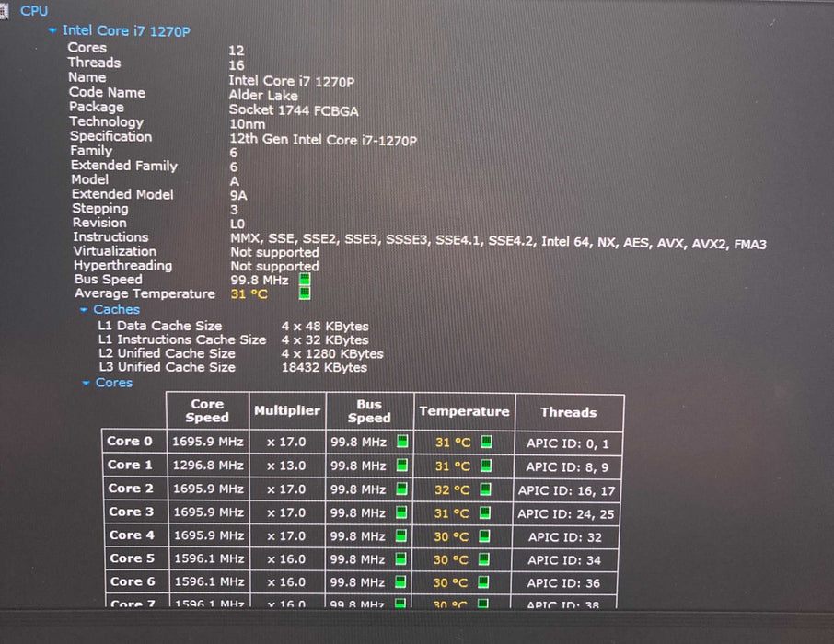Click the Core 2 row label
Viewport: 834px width, 644px height.
131,489
